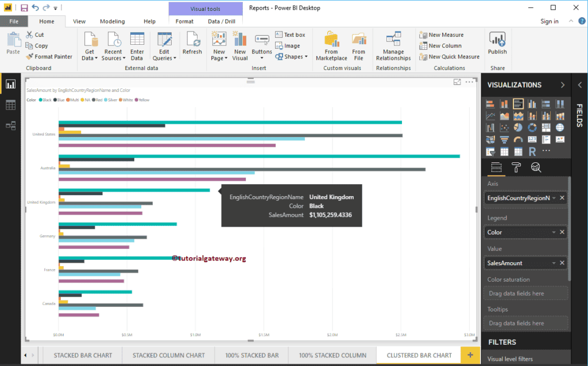Open the File menu
The image size is (588, 366).
pos(14,21)
